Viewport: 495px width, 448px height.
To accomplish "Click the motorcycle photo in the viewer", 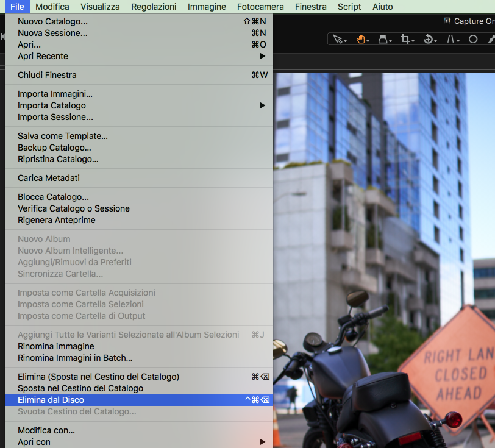I will pyautogui.click(x=384, y=260).
